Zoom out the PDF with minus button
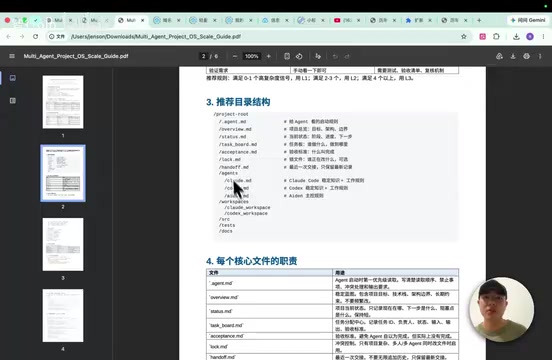Screen dimensions: 552x360 click(235, 56)
